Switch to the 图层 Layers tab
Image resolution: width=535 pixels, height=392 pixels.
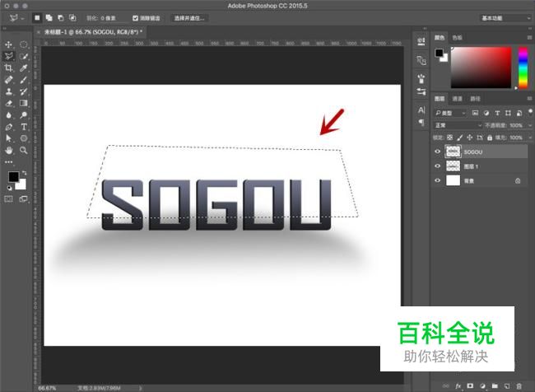click(440, 99)
